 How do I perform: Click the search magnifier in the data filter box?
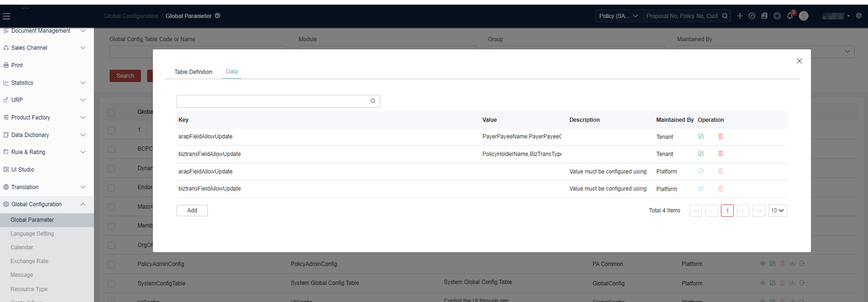(x=373, y=101)
